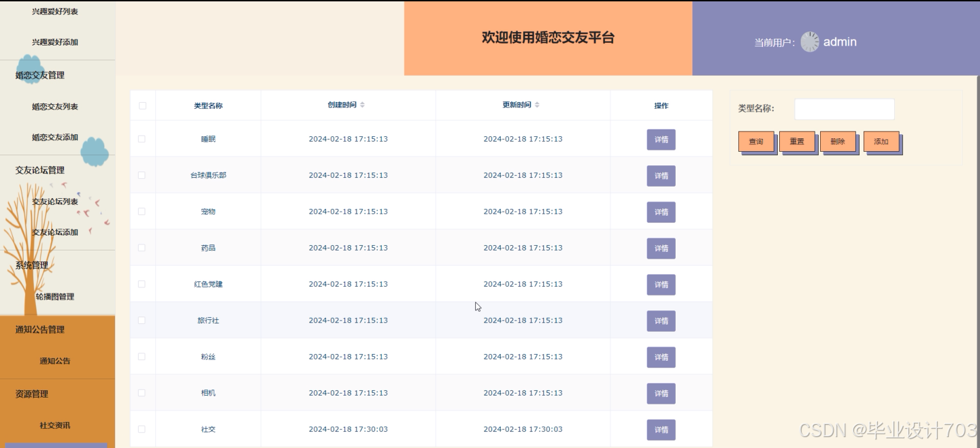This screenshot has width=980, height=448.
Task: Open 轮播图管理 under 系统管理
Action: click(x=55, y=297)
